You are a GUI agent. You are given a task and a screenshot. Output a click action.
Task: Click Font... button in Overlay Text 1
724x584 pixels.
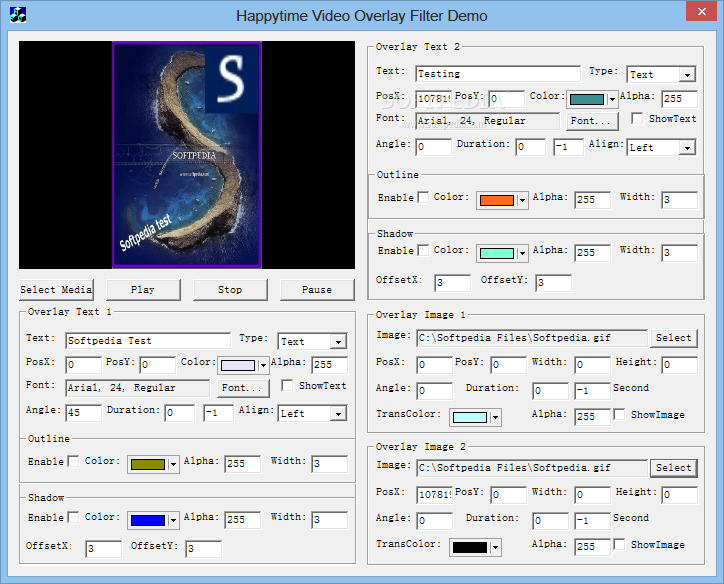[x=243, y=388]
